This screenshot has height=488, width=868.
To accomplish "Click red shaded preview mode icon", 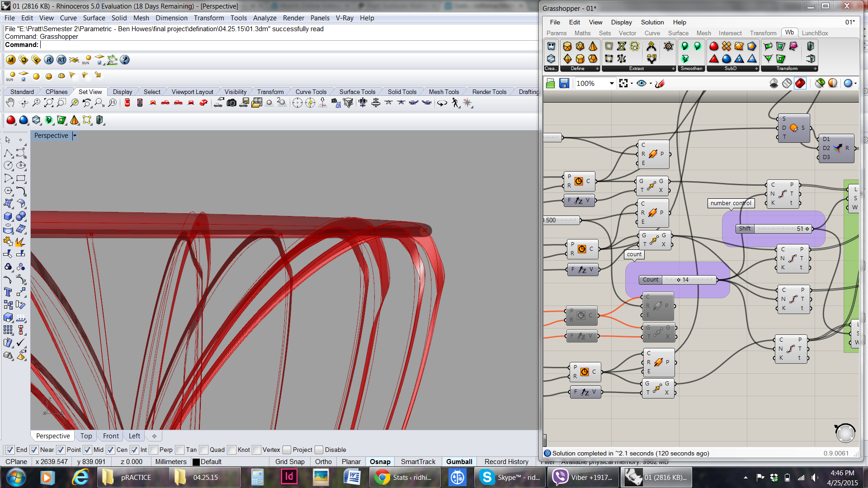I will [x=800, y=84].
